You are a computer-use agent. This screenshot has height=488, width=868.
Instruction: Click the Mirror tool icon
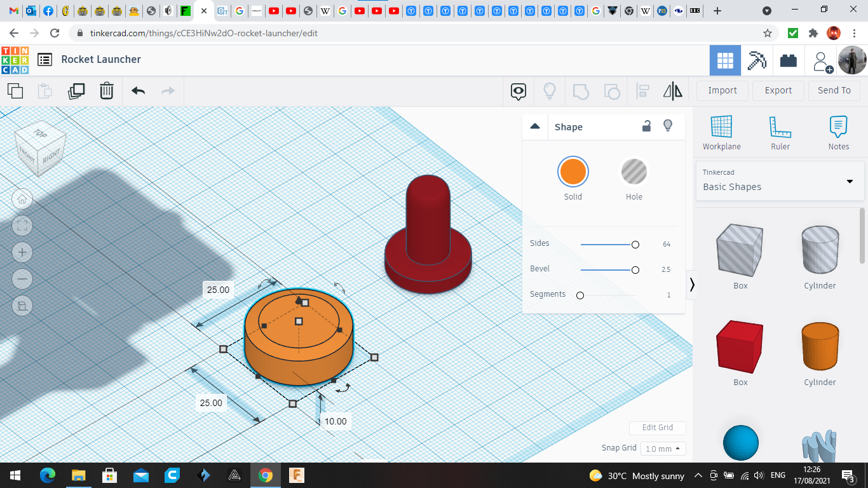coord(673,91)
